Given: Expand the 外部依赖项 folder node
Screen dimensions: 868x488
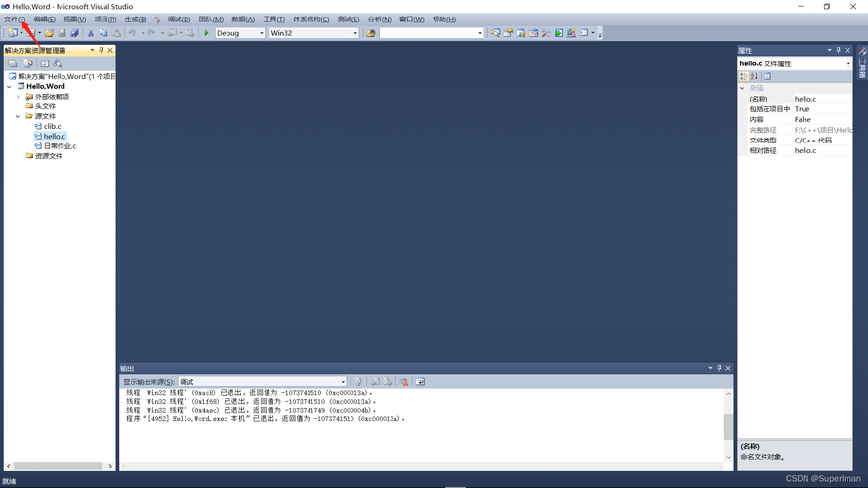Looking at the screenshot, I should point(18,97).
